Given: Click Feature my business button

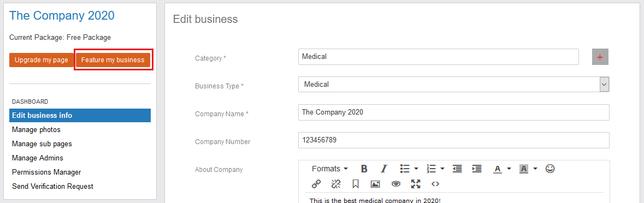Looking at the screenshot, I should click(113, 60).
